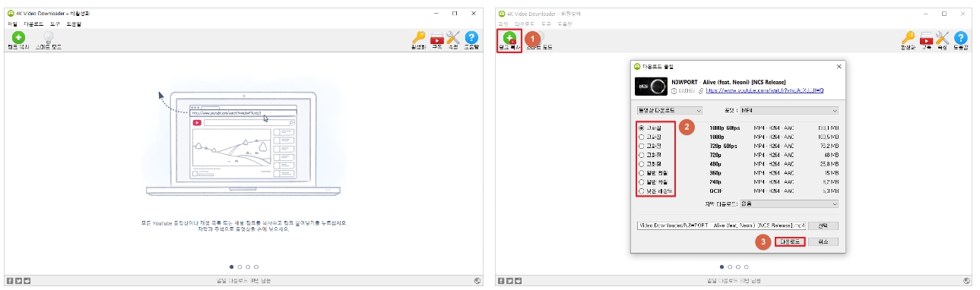The height and width of the screenshot is (290, 980).
Task: Click the blue Help icon in right window
Action: pyautogui.click(x=961, y=38)
